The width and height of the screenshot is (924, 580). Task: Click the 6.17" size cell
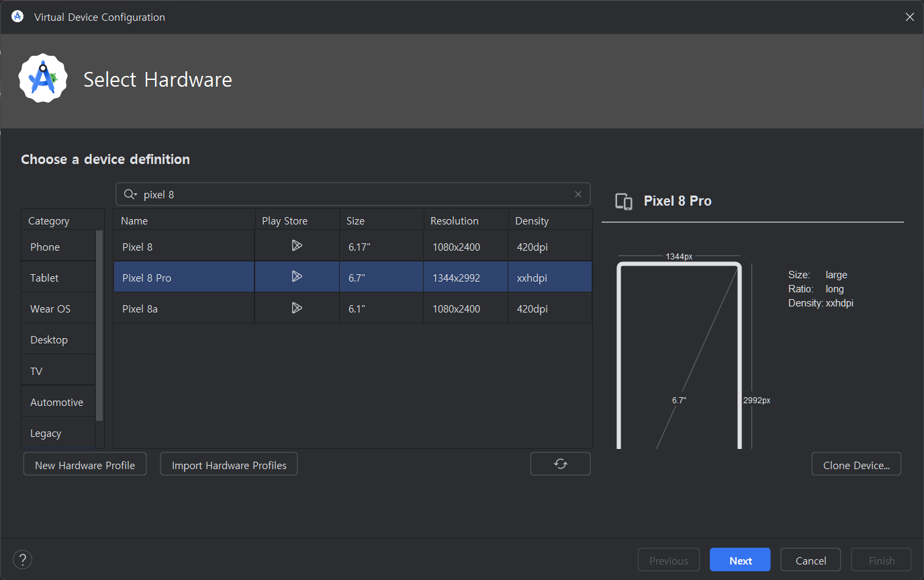(x=381, y=246)
